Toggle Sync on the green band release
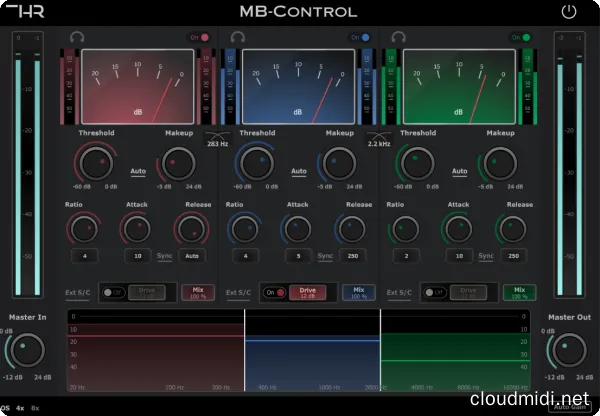The image size is (600, 416). click(x=486, y=256)
